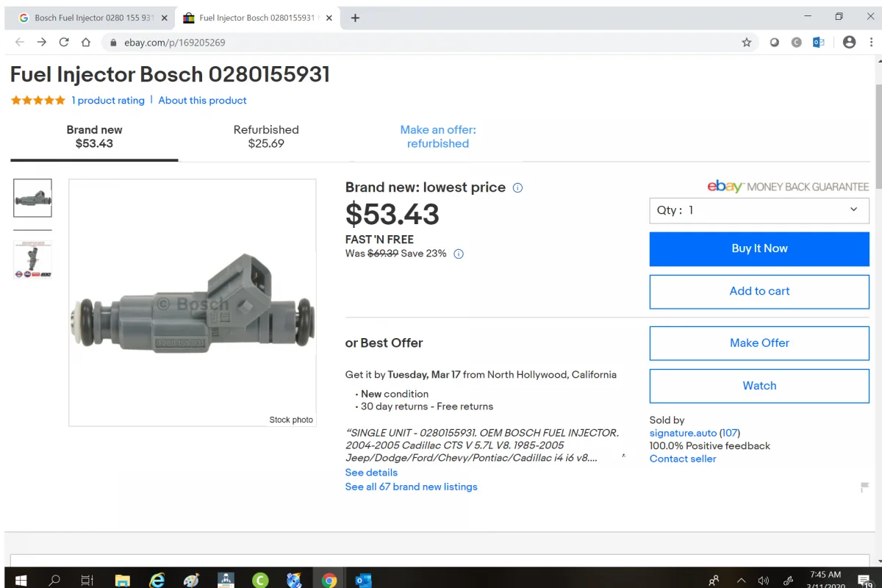Bookmark this page using the star icon
882x588 pixels.
coord(746,43)
